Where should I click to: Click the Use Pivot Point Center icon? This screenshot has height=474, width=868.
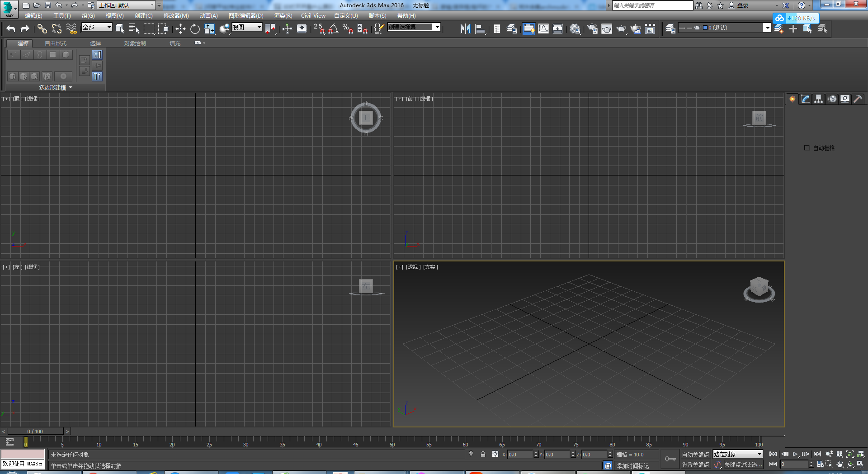pyautogui.click(x=270, y=29)
